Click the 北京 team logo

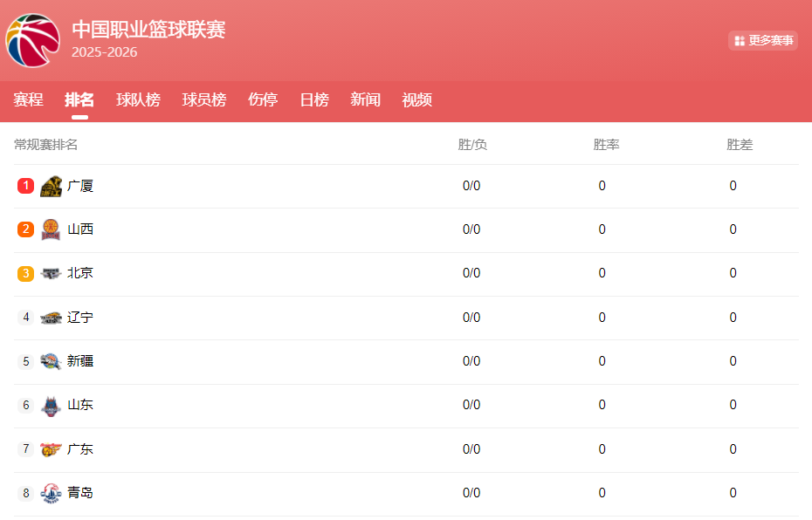pyautogui.click(x=50, y=272)
